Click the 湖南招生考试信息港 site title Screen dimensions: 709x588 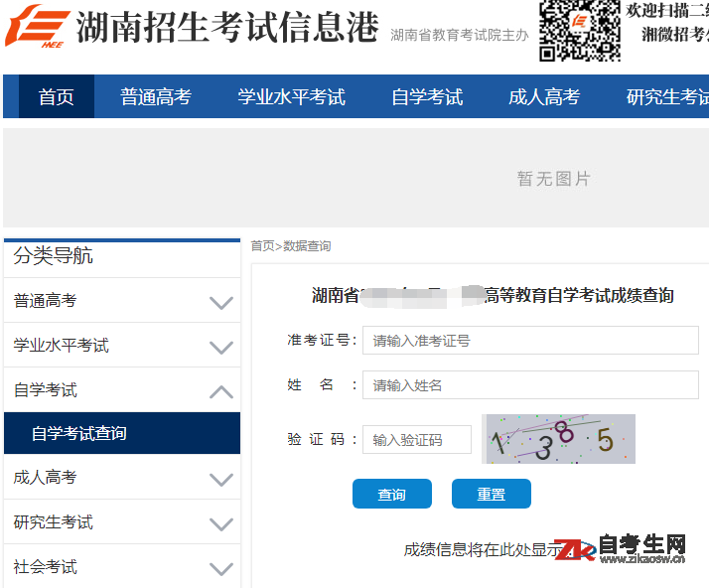(x=227, y=27)
